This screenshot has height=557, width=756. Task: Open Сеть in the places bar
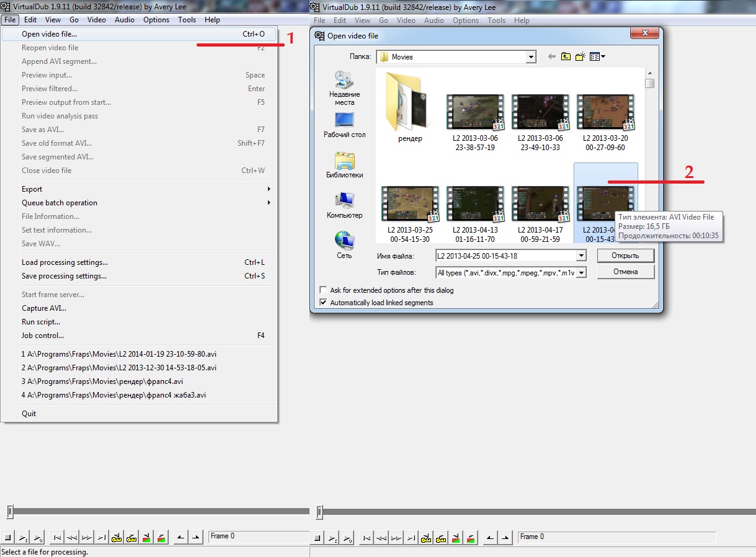[x=344, y=245]
